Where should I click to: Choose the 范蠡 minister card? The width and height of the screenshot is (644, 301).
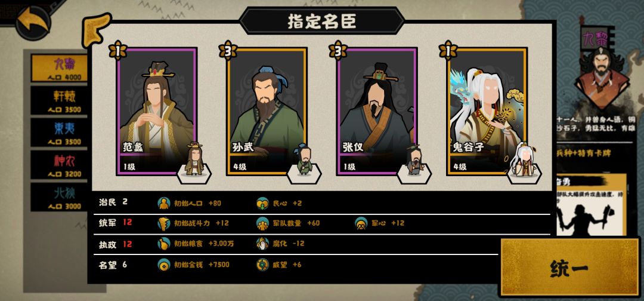click(x=156, y=112)
